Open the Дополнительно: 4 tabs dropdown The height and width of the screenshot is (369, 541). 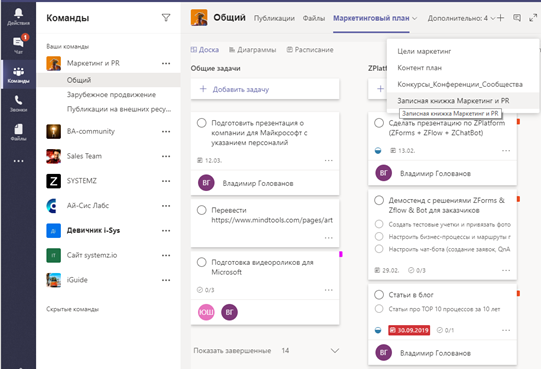462,18
